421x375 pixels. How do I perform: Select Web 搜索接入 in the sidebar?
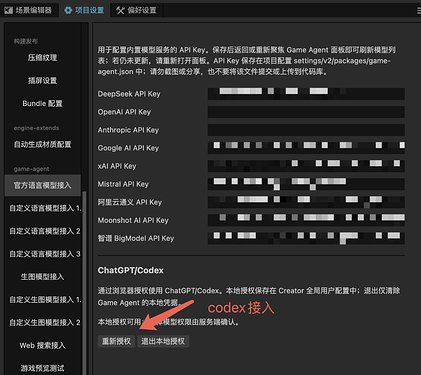[42, 345]
